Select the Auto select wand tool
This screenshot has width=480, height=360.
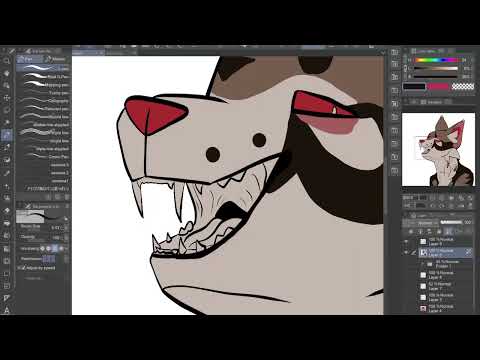coord(6,122)
